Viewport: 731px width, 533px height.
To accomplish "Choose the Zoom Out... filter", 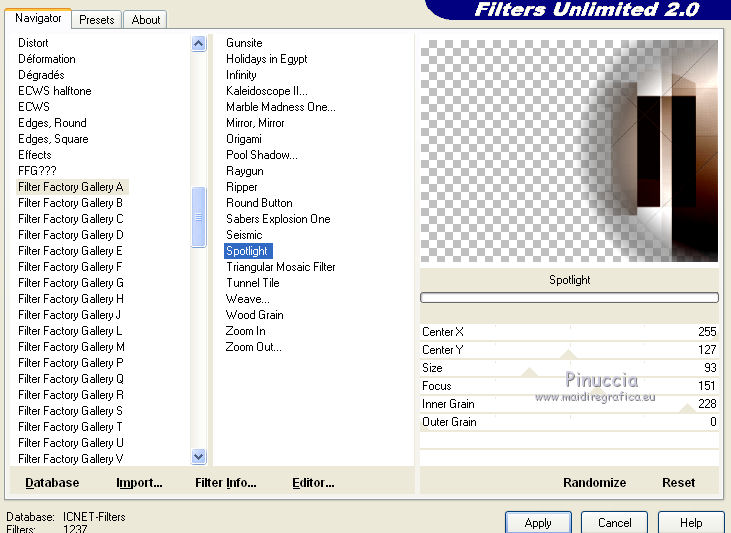I will click(x=253, y=346).
